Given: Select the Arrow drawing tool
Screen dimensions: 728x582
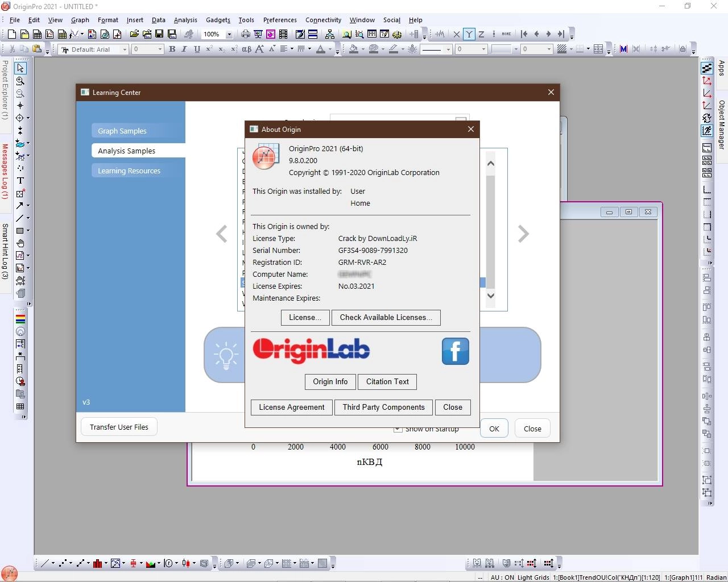Looking at the screenshot, I should click(x=19, y=206).
